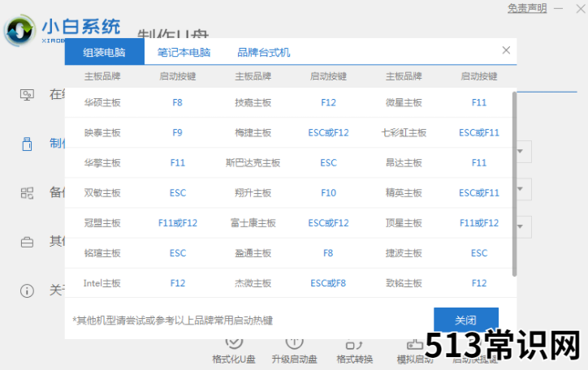This screenshot has width=588, height=370.
Task: Click 映泰主板 cell
Action: tap(102, 132)
